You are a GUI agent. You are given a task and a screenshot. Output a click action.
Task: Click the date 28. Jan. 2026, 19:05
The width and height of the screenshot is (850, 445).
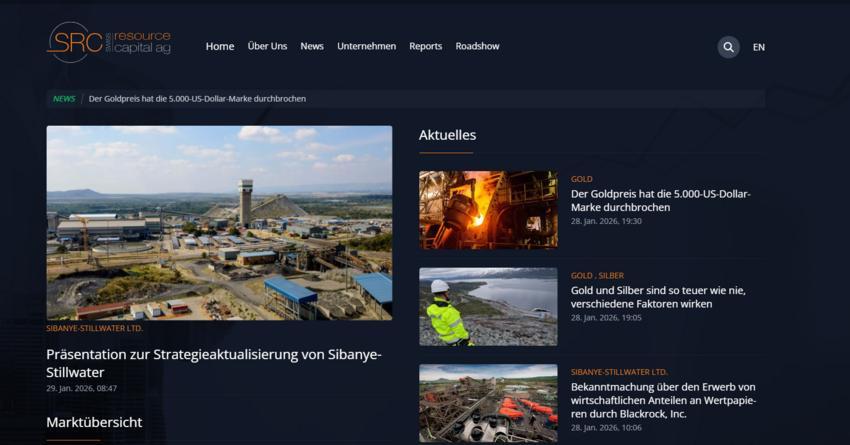pyautogui.click(x=606, y=318)
